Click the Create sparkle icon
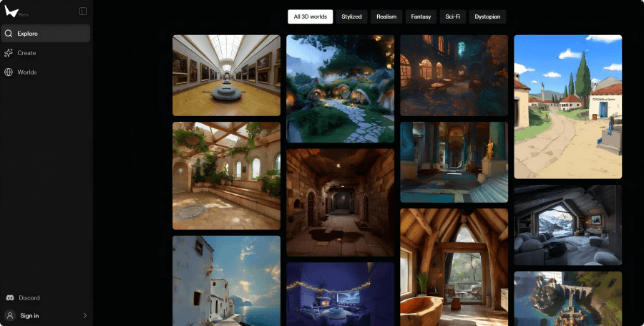644x326 pixels. [9, 53]
